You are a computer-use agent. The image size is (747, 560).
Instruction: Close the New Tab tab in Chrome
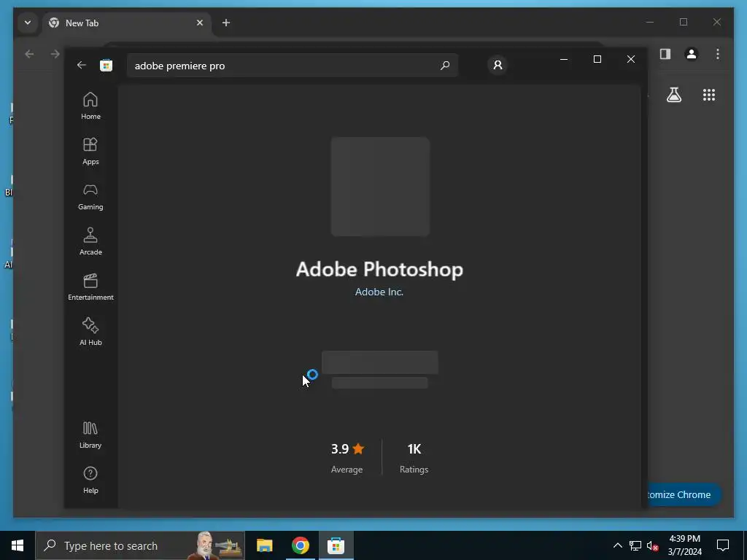200,23
